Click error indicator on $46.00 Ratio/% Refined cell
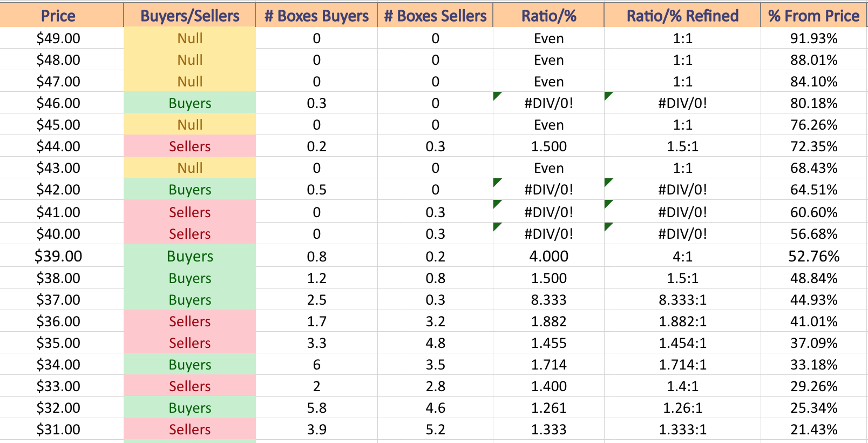 pos(608,95)
